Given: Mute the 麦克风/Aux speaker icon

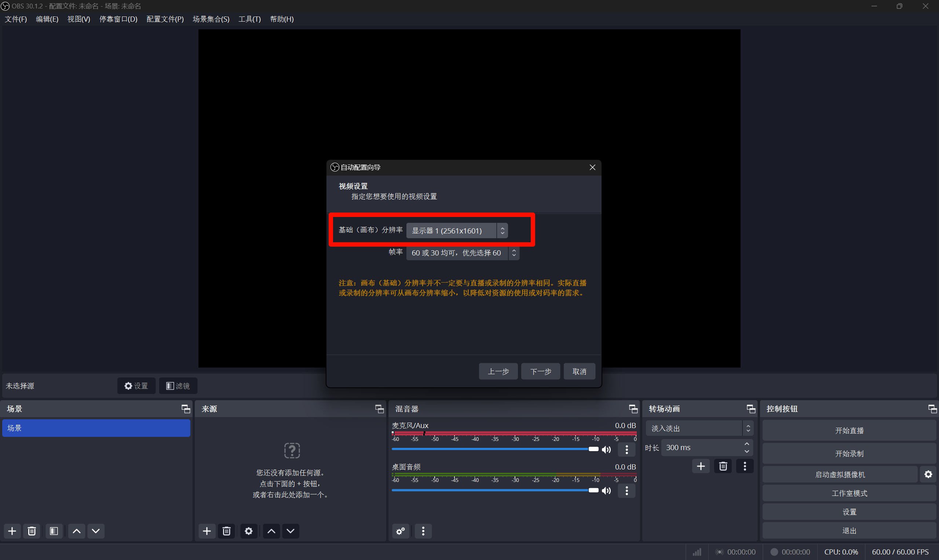Looking at the screenshot, I should 606,449.
